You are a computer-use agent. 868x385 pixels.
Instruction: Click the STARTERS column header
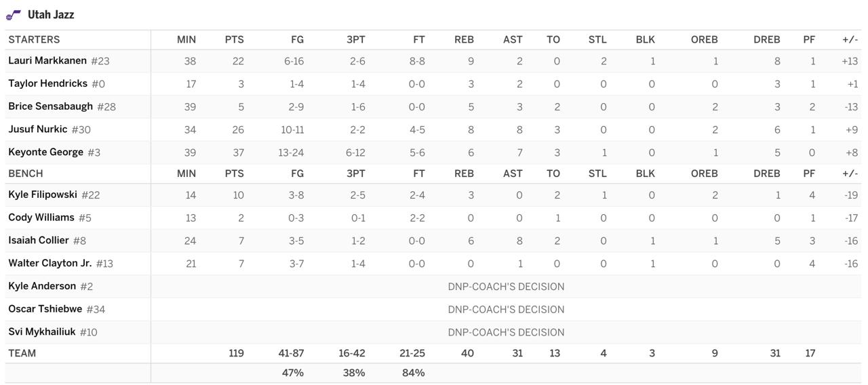coord(34,39)
